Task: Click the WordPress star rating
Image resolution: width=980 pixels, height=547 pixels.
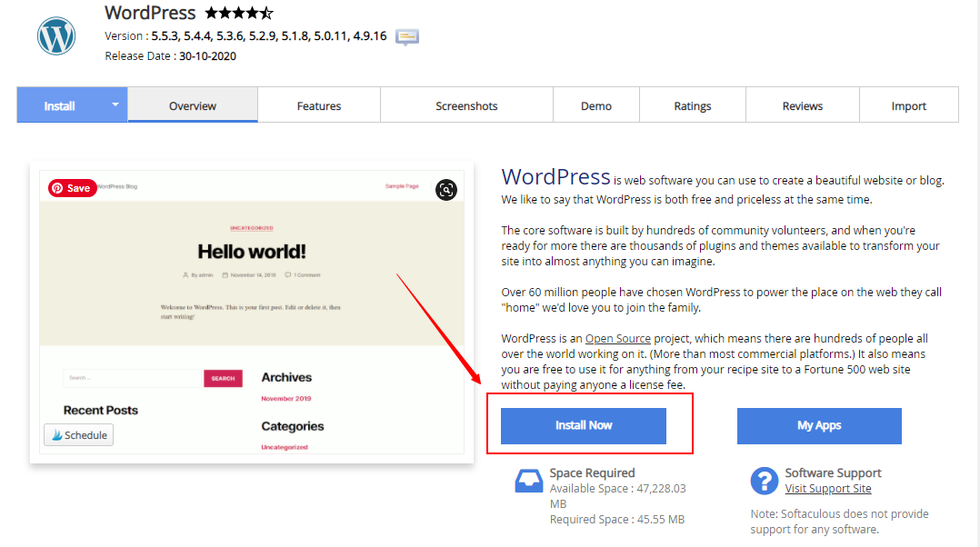Action: (239, 13)
